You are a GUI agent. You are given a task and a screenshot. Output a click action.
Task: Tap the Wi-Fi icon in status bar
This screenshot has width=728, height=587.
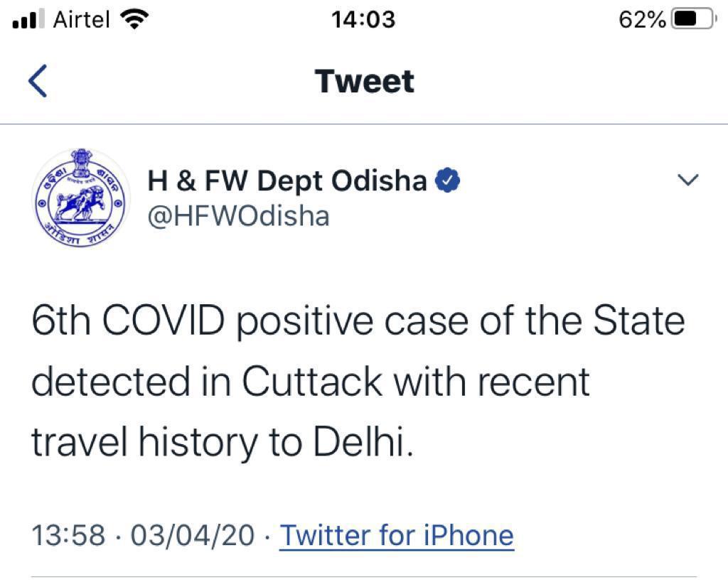(x=134, y=20)
